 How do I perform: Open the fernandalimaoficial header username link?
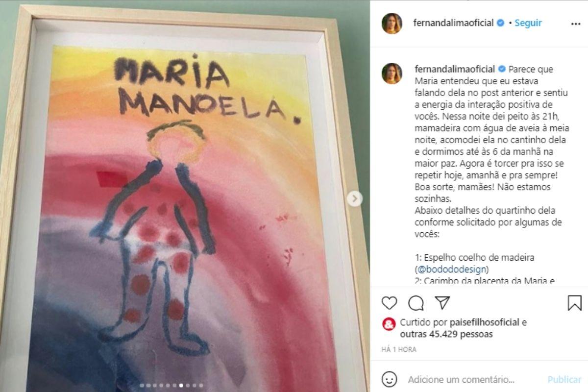(453, 23)
